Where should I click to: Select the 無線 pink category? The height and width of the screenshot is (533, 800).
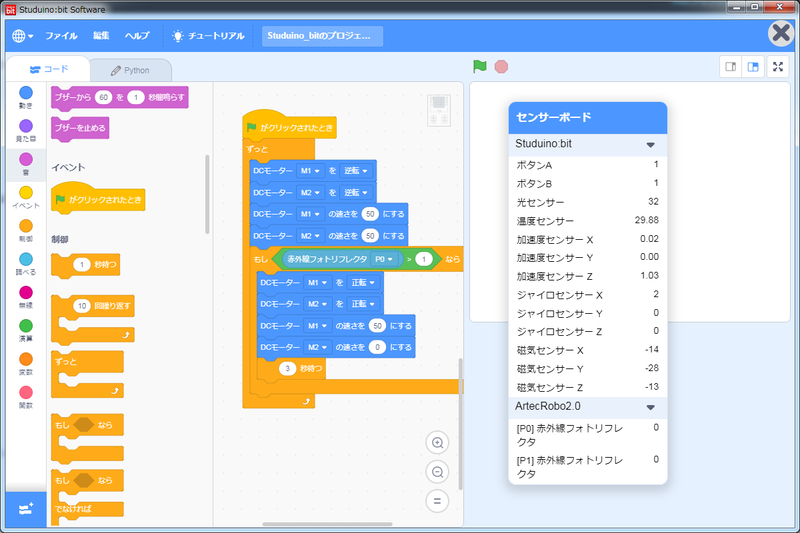[26, 297]
